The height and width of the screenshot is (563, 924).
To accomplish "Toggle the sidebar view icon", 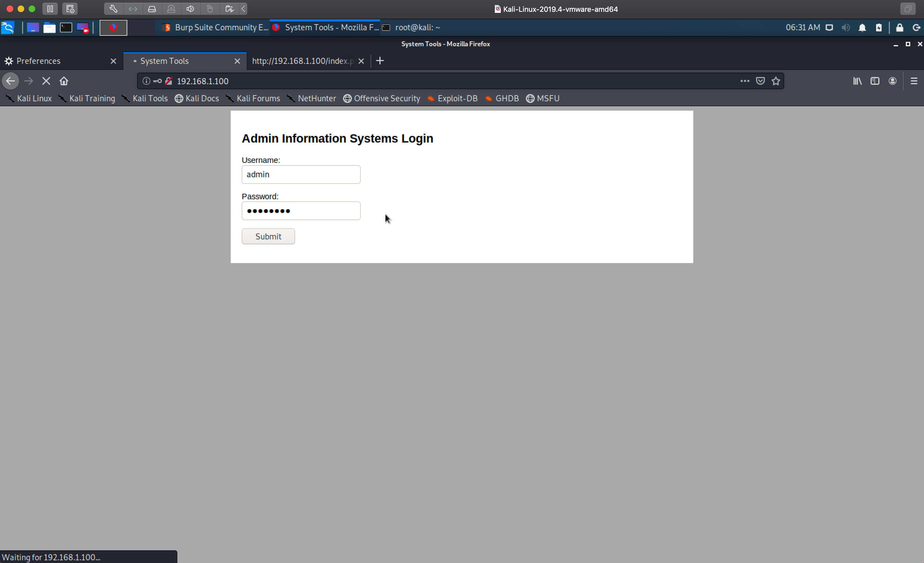I will [x=875, y=81].
